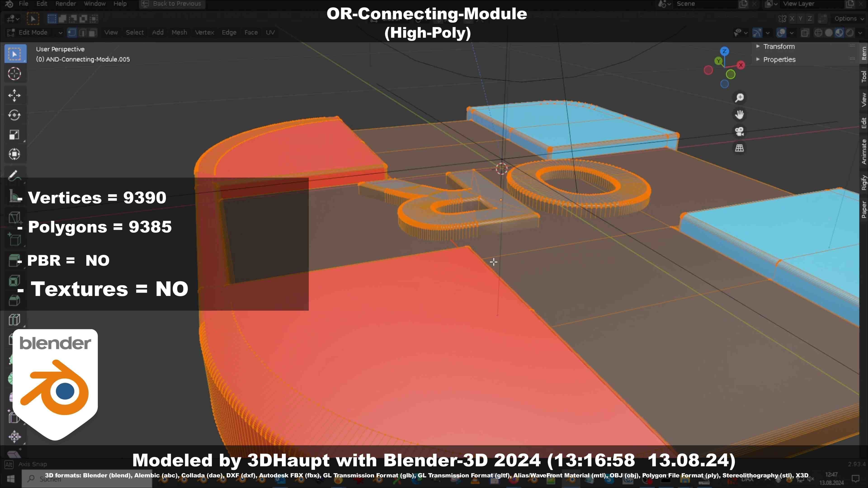This screenshot has height=488, width=868.
Task: Switch to the Tool sidebar tab
Action: click(864, 76)
